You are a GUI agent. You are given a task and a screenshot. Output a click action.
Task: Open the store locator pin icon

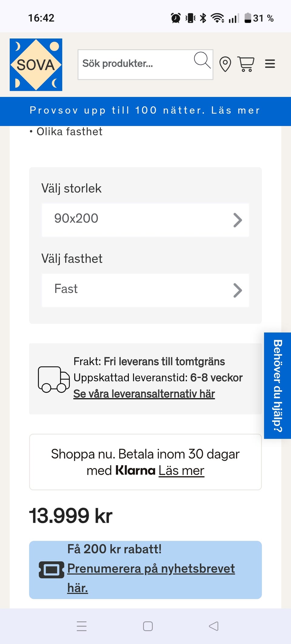(x=225, y=64)
